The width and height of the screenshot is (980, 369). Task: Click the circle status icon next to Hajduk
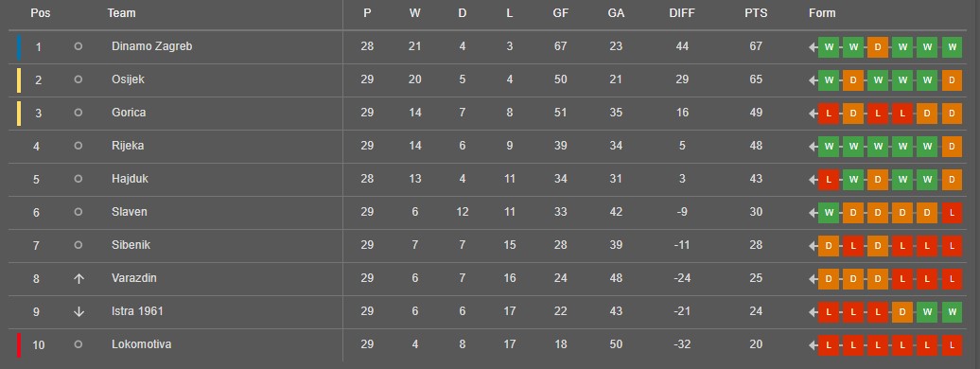79,178
